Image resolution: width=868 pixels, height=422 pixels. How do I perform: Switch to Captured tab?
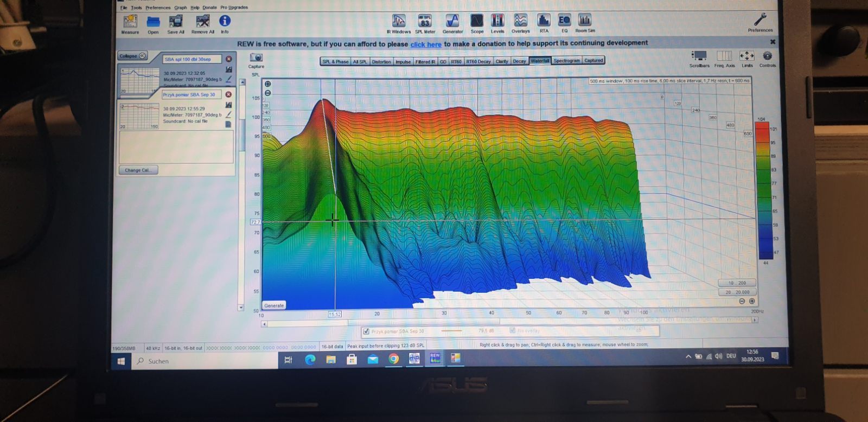tap(593, 60)
